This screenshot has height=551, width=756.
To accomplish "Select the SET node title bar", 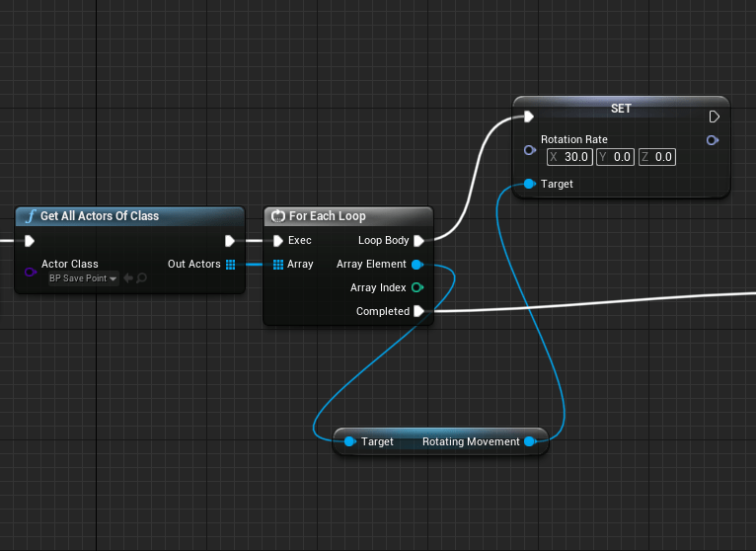I will point(621,108).
